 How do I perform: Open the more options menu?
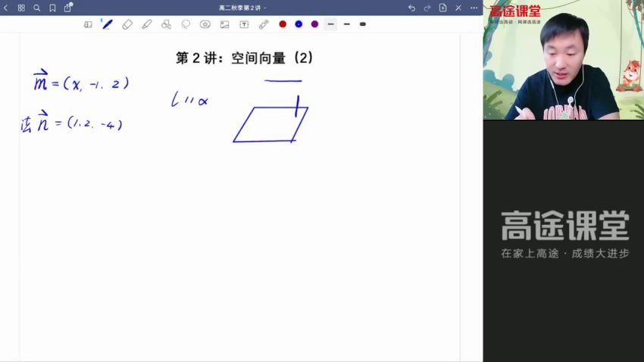pos(474,8)
